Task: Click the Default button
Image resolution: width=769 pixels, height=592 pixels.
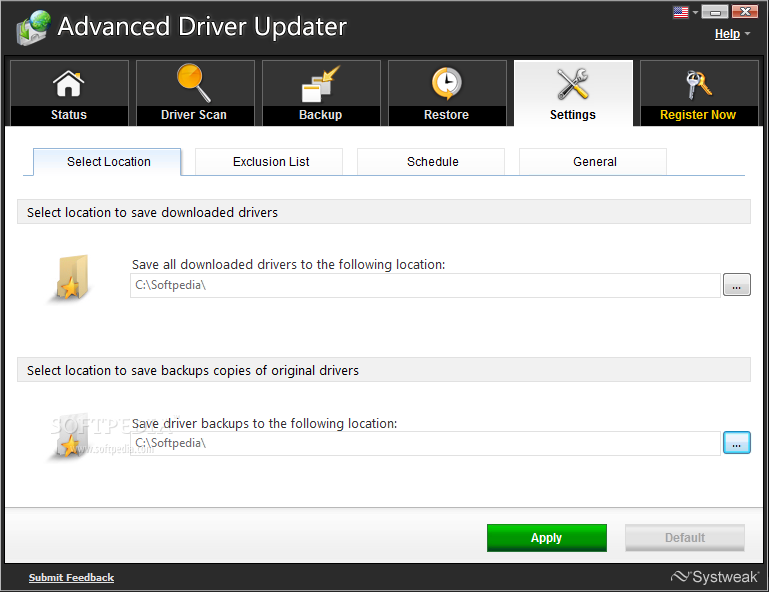Action: point(685,538)
